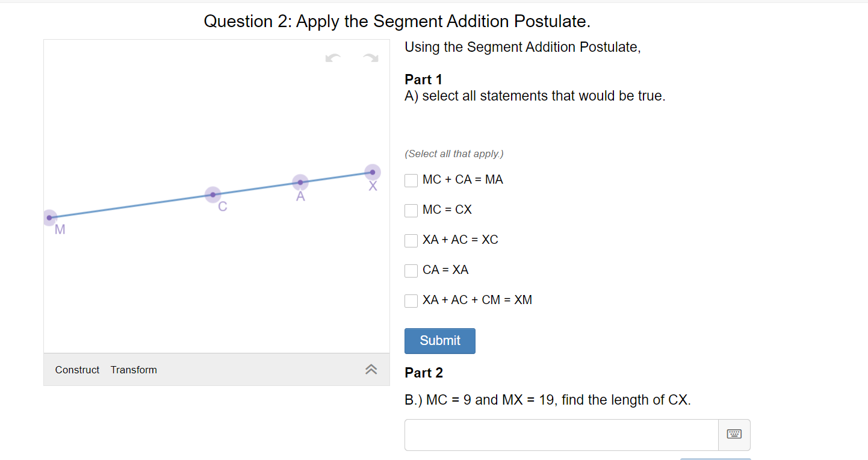
Task: Click inside the Part 2 answer field
Action: pos(560,435)
